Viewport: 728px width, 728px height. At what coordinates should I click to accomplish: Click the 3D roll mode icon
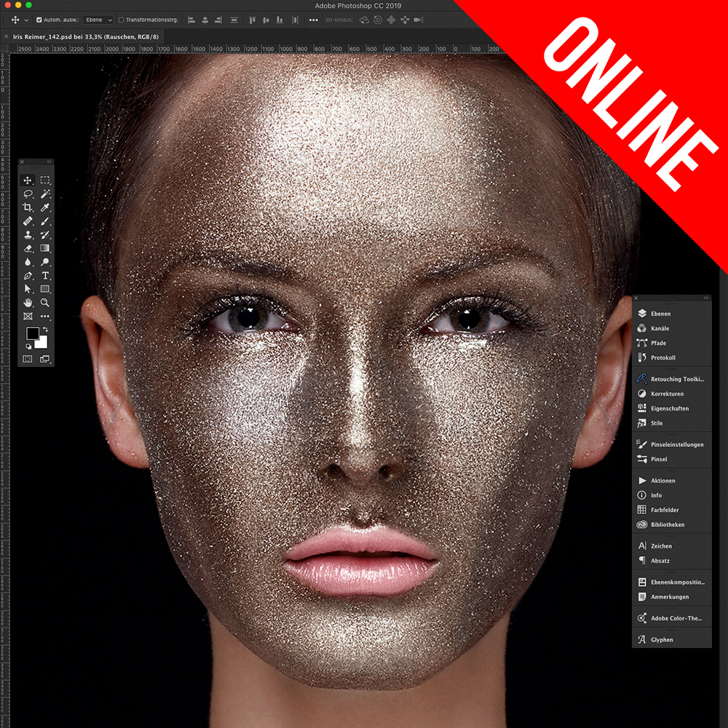[x=378, y=20]
